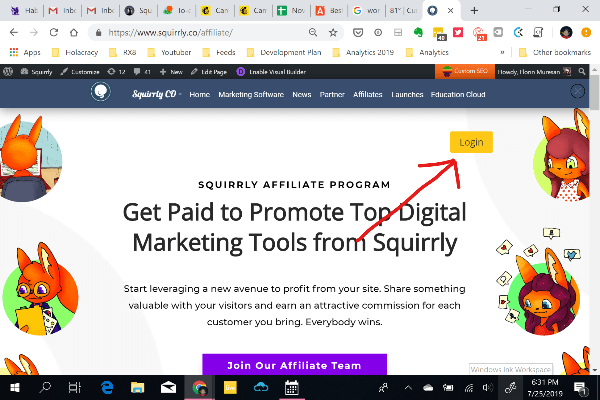
Task: Open a new browser tab
Action: (x=474, y=11)
